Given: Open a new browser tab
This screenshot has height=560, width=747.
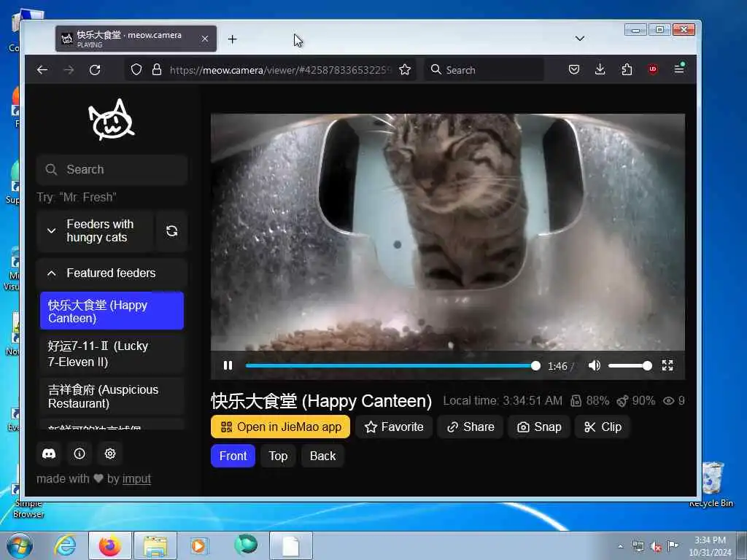Looking at the screenshot, I should [x=232, y=39].
